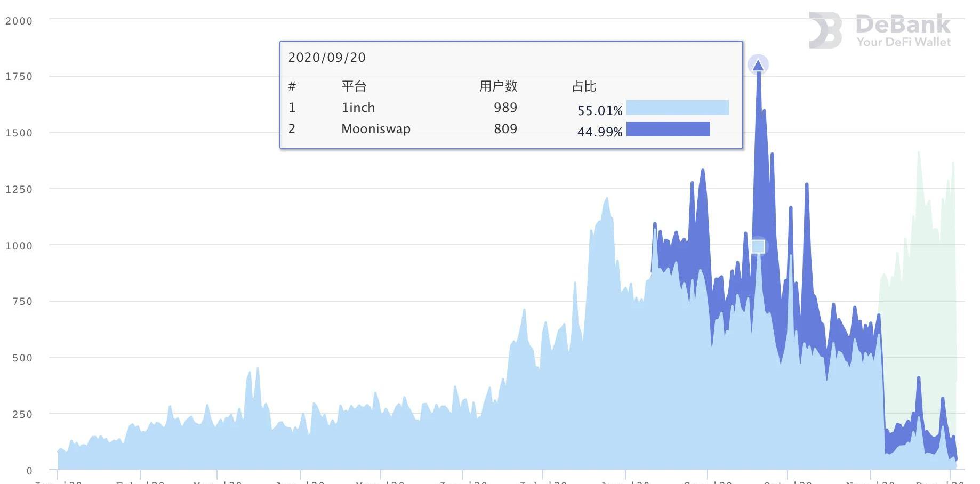Click the square 1inch data point marker
The image size is (980, 484).
(758, 246)
